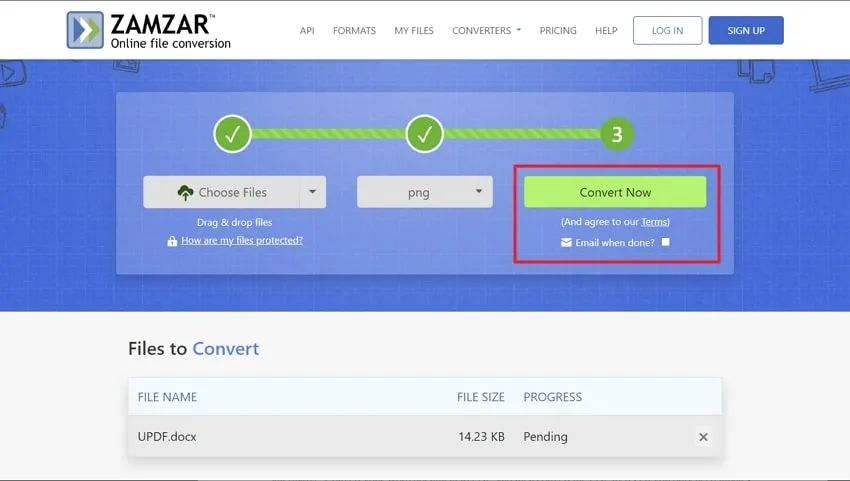Viewport: 850px width, 481px height.
Task: Click the cloud upload icon
Action: tap(185, 193)
